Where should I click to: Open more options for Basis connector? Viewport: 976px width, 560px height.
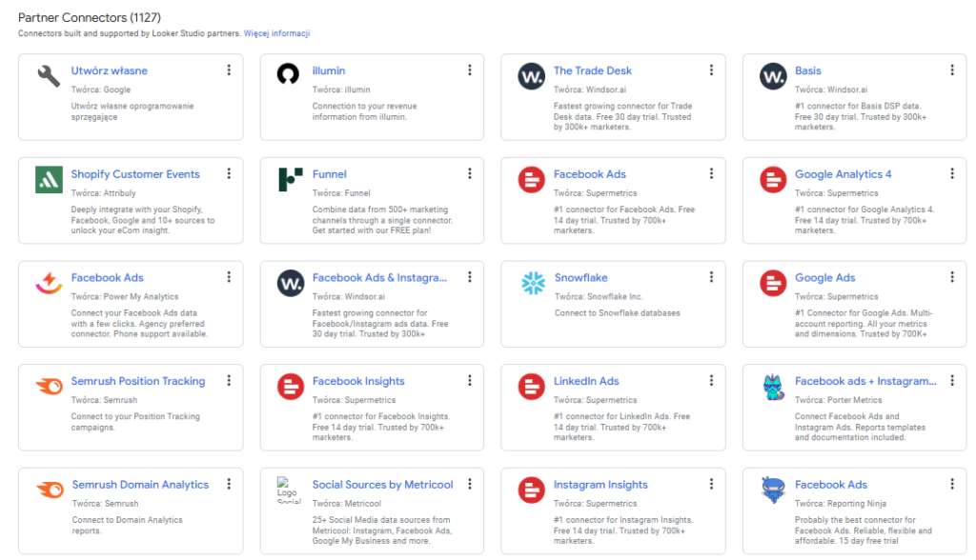(x=952, y=70)
